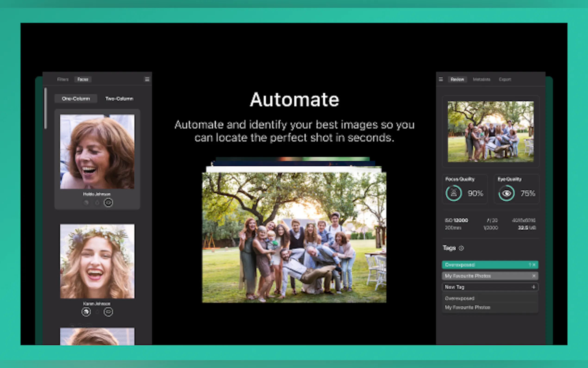The image size is (588, 368).
Task: Click the rightmost circled icon under the second face
Action: click(108, 312)
